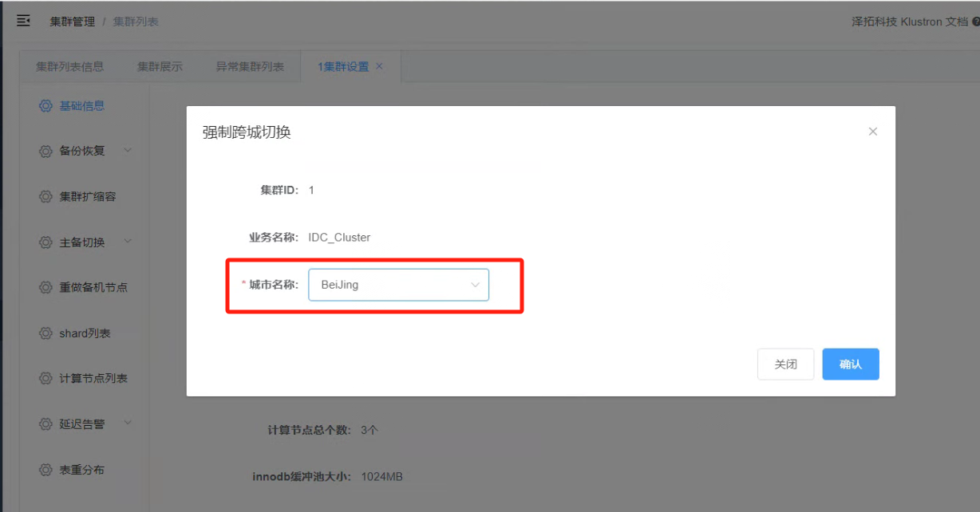980x512 pixels.
Task: Click the 确认 button
Action: pyautogui.click(x=851, y=364)
